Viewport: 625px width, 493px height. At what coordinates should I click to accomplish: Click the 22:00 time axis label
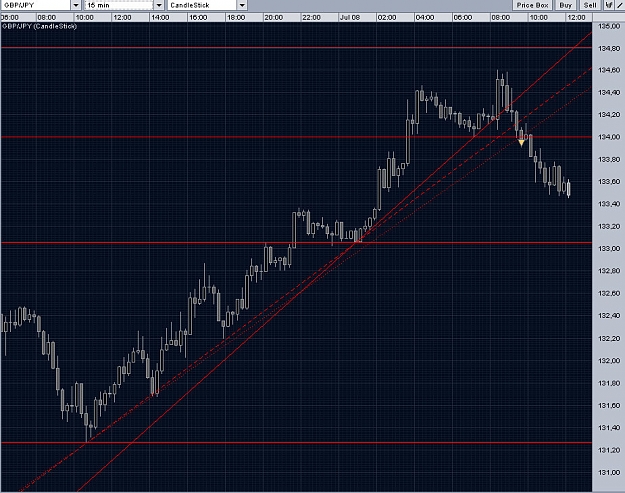pos(311,18)
